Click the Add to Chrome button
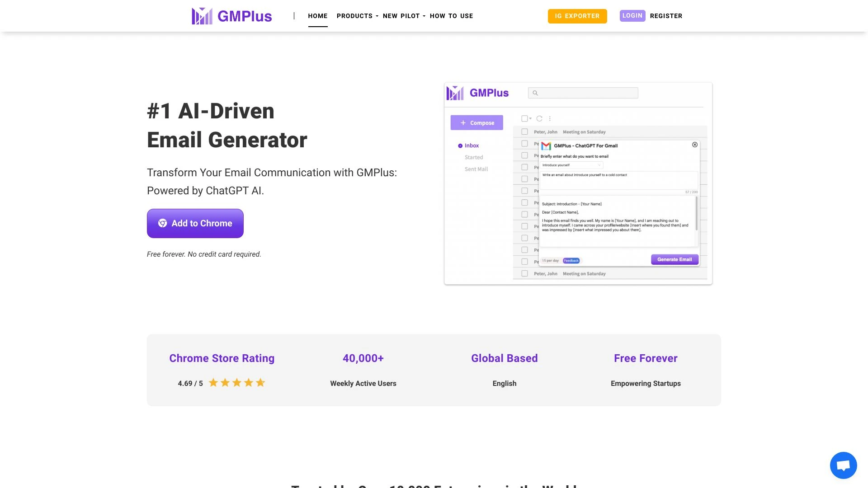This screenshot has width=868, height=488. tap(195, 223)
